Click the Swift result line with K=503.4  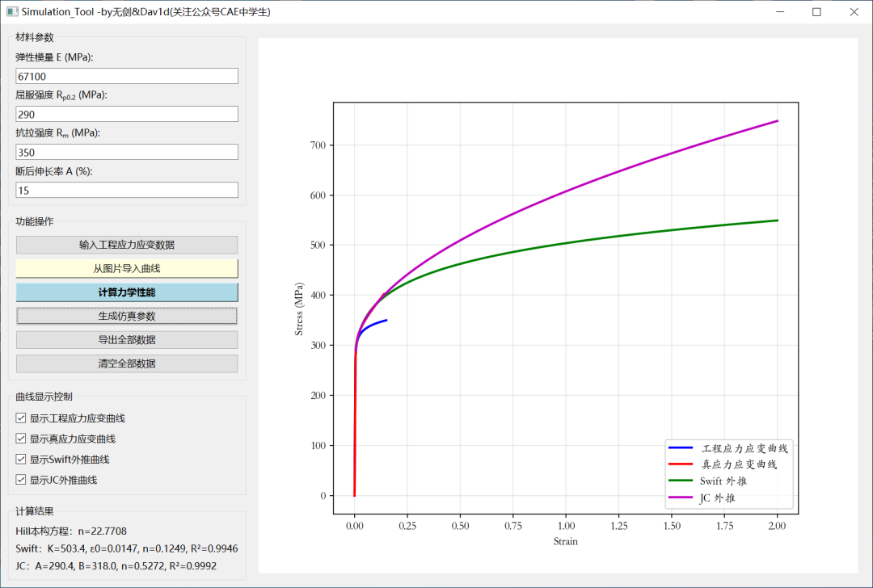127,548
